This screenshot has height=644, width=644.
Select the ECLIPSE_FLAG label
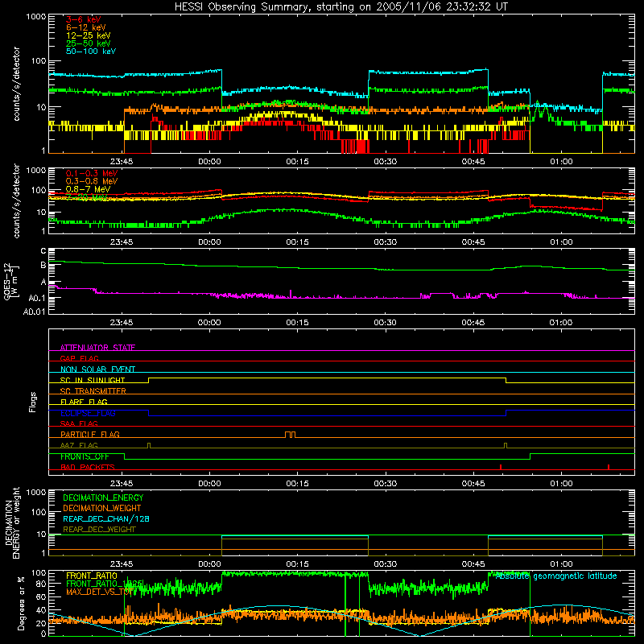[x=88, y=413]
